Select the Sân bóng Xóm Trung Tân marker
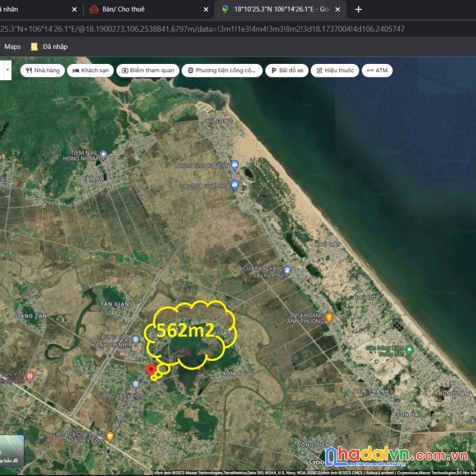The height and width of the screenshot is (476, 476). tap(409, 350)
